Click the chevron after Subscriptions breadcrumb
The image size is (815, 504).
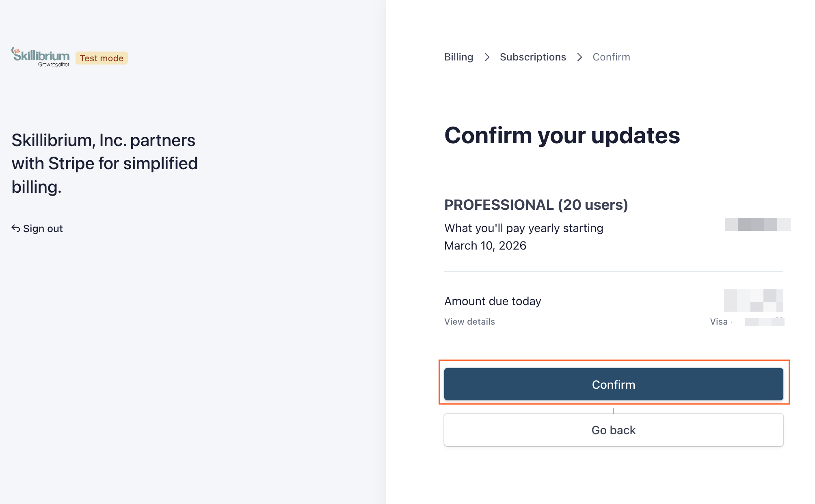pyautogui.click(x=579, y=57)
